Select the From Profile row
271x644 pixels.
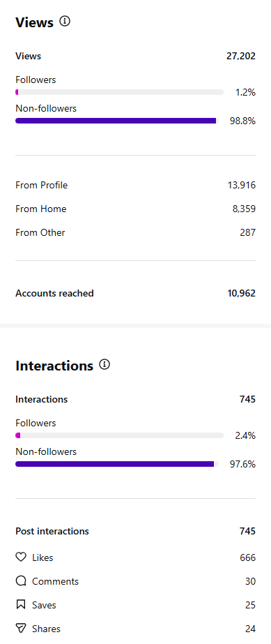(x=135, y=185)
